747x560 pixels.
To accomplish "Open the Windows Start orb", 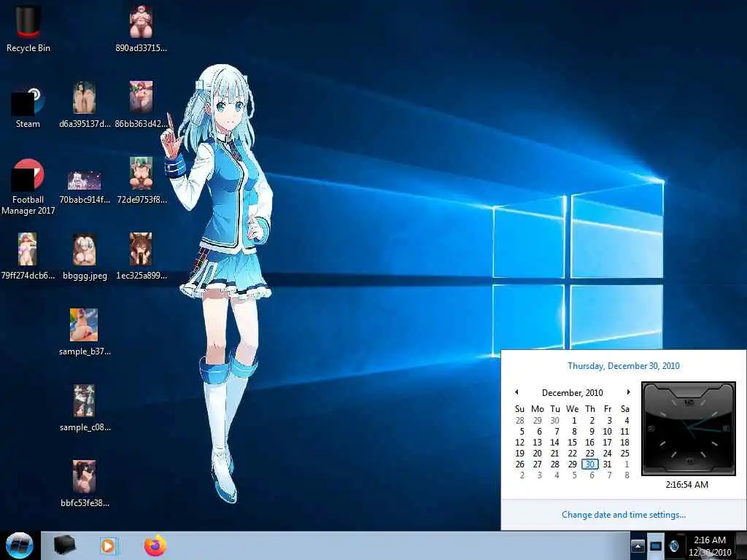I will (x=20, y=545).
